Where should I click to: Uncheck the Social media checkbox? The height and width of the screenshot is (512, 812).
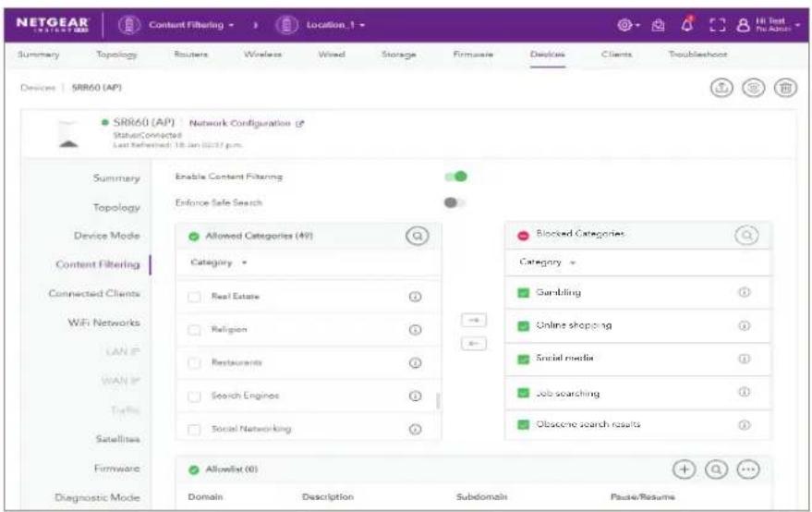(524, 360)
